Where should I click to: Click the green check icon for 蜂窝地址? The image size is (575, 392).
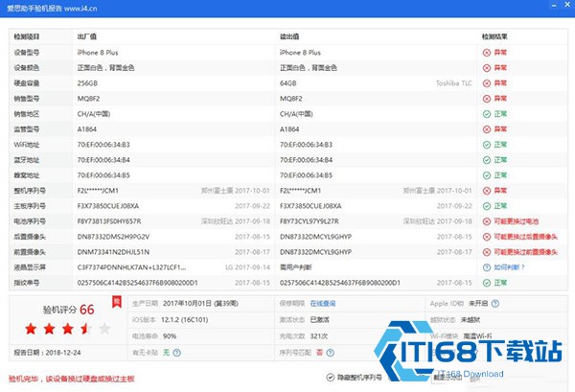pos(487,175)
